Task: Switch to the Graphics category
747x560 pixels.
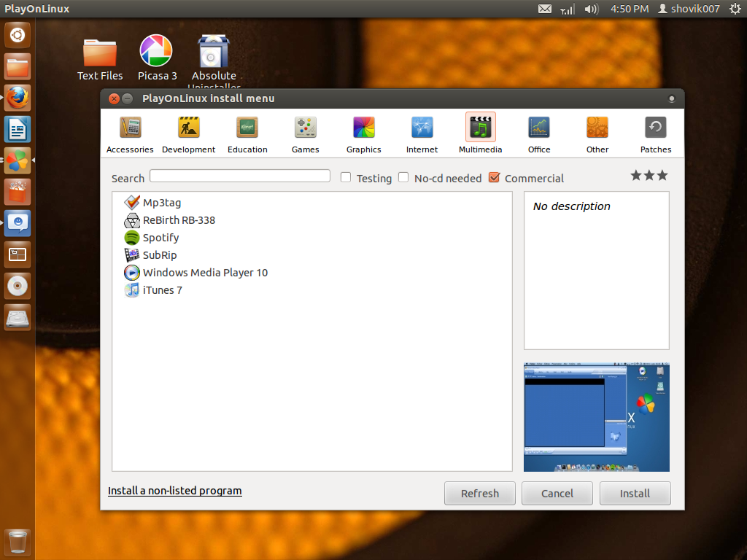Action: tap(363, 133)
